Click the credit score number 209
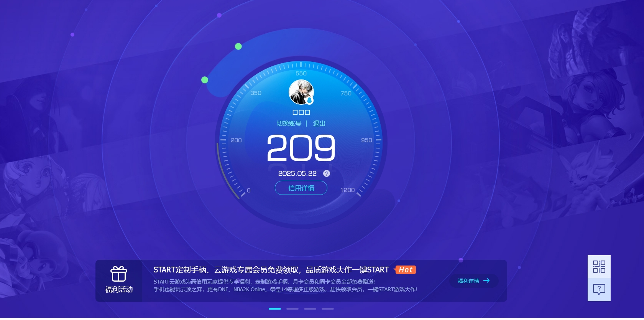 tap(301, 148)
